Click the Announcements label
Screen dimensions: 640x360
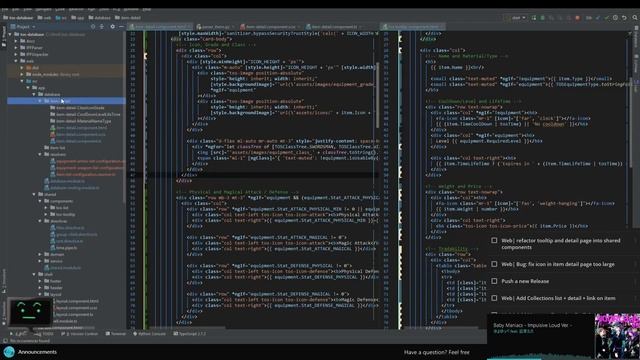tap(37, 352)
